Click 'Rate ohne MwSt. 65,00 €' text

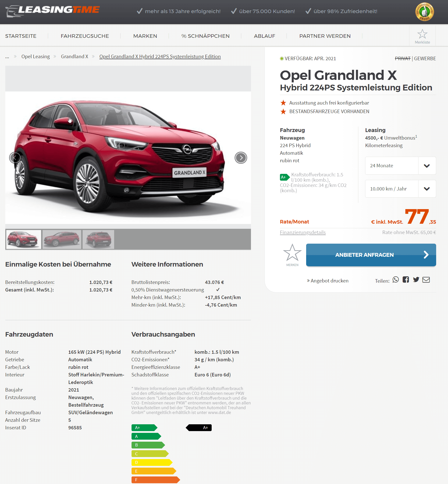coord(409,232)
